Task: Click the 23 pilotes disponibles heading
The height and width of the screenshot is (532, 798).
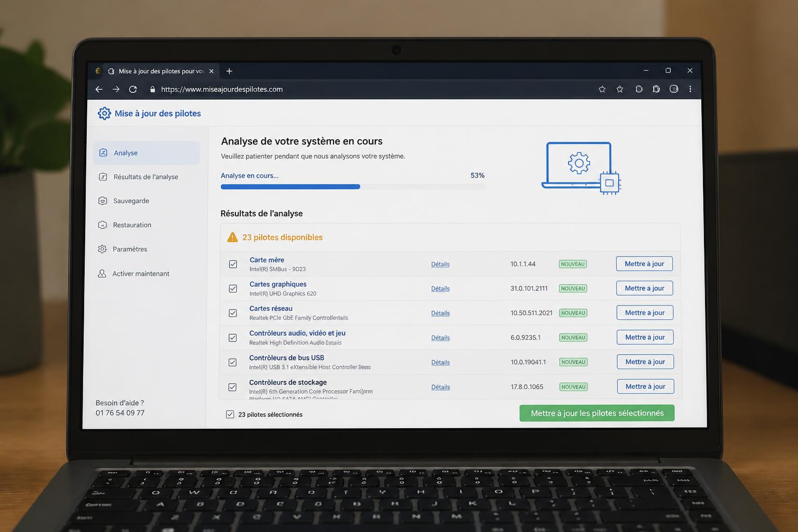Action: pyautogui.click(x=283, y=237)
